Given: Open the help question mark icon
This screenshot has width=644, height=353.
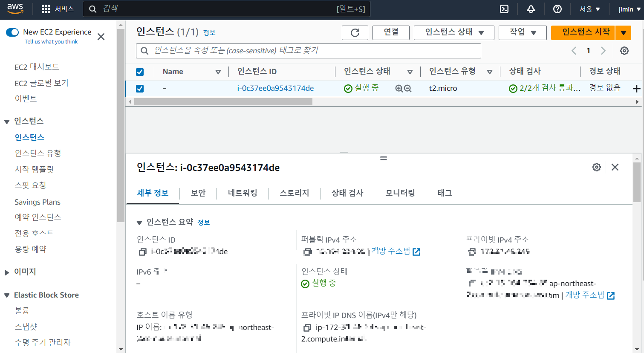Looking at the screenshot, I should (557, 9).
